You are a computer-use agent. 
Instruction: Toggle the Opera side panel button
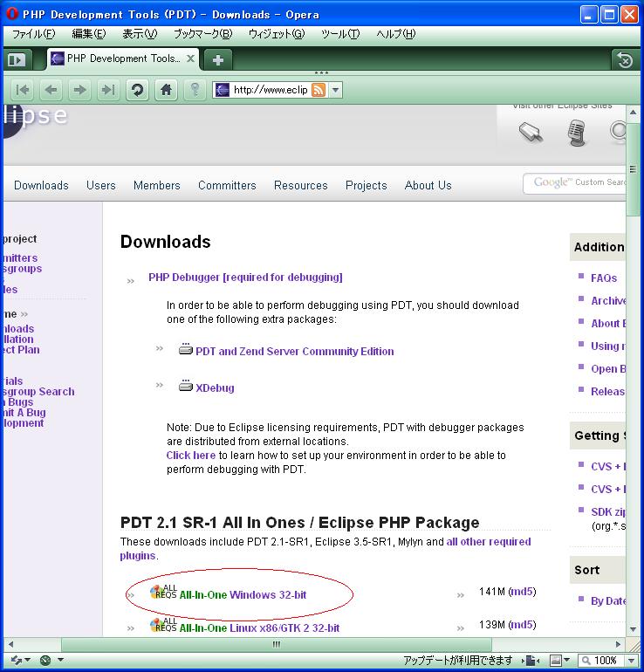17,59
